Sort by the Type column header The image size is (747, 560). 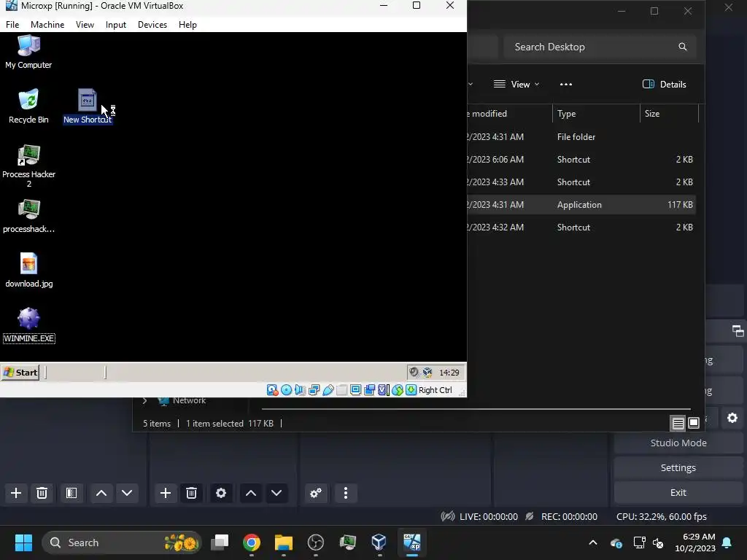click(595, 114)
